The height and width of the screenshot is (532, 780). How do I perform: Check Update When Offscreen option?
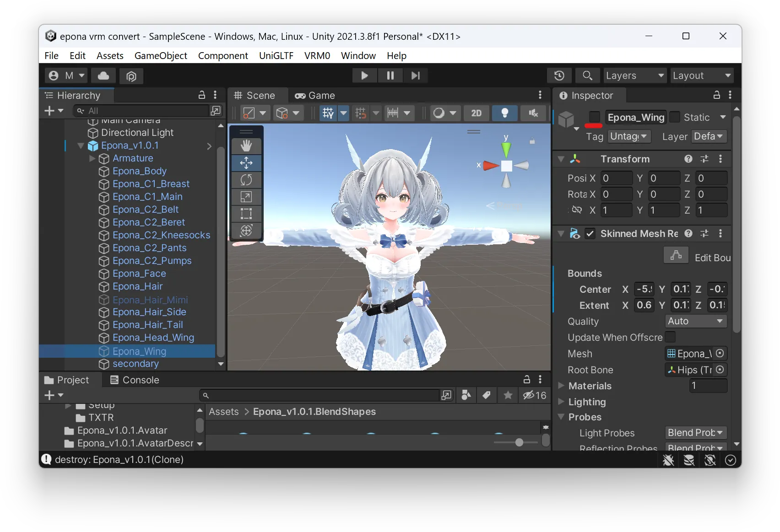pos(670,337)
